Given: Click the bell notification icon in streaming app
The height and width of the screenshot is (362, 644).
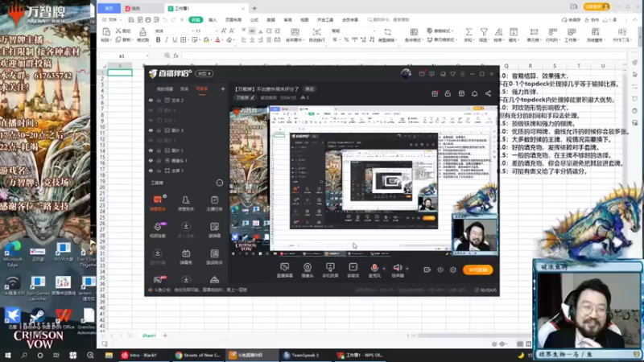Looking at the screenshot, I should tap(474, 93).
